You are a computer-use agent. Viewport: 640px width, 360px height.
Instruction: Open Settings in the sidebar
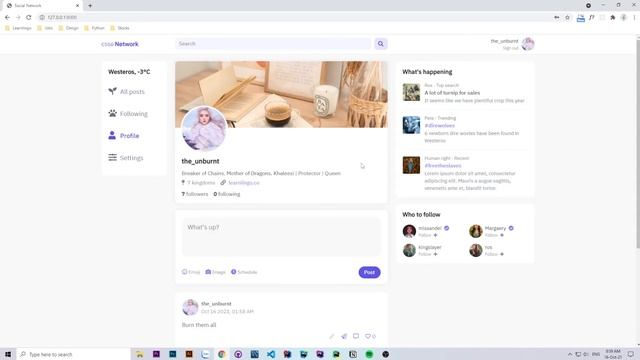click(x=126, y=158)
